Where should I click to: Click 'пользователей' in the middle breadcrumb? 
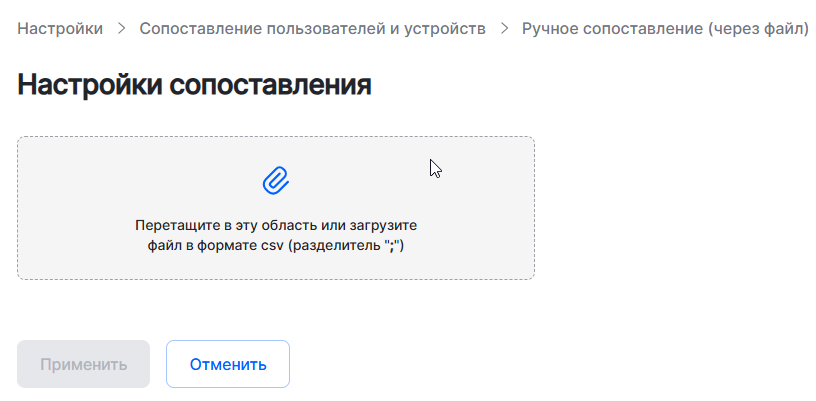click(314, 29)
